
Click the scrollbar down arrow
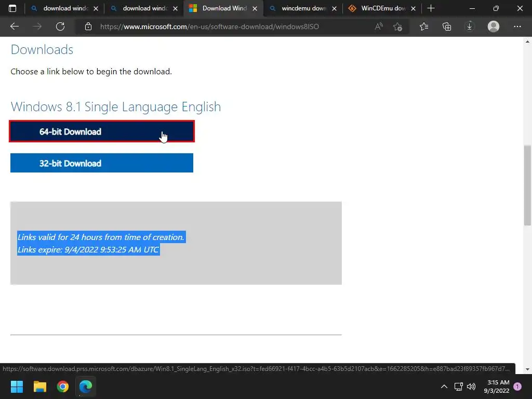point(527,369)
